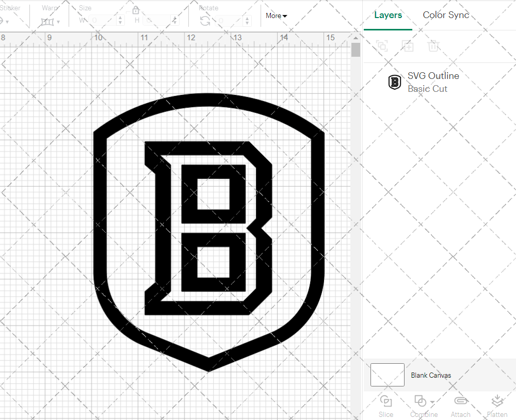
Task: Click the add layer icon
Action: [x=408, y=46]
